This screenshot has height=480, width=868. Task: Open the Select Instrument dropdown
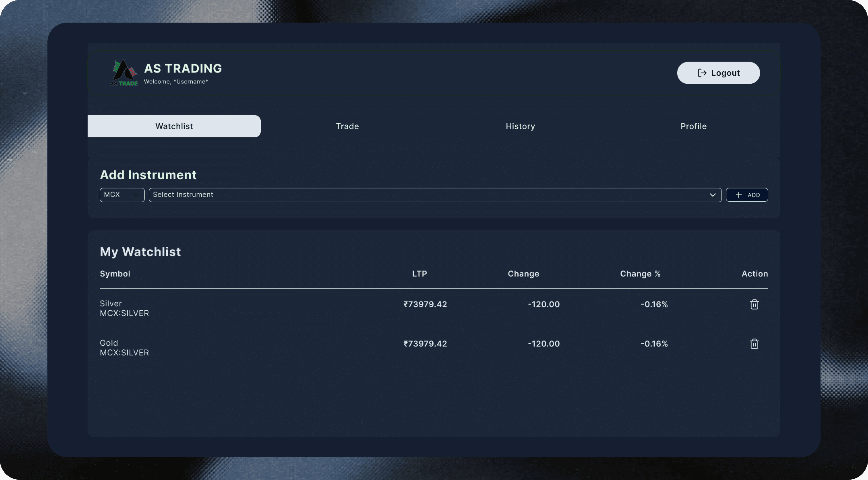pos(435,195)
